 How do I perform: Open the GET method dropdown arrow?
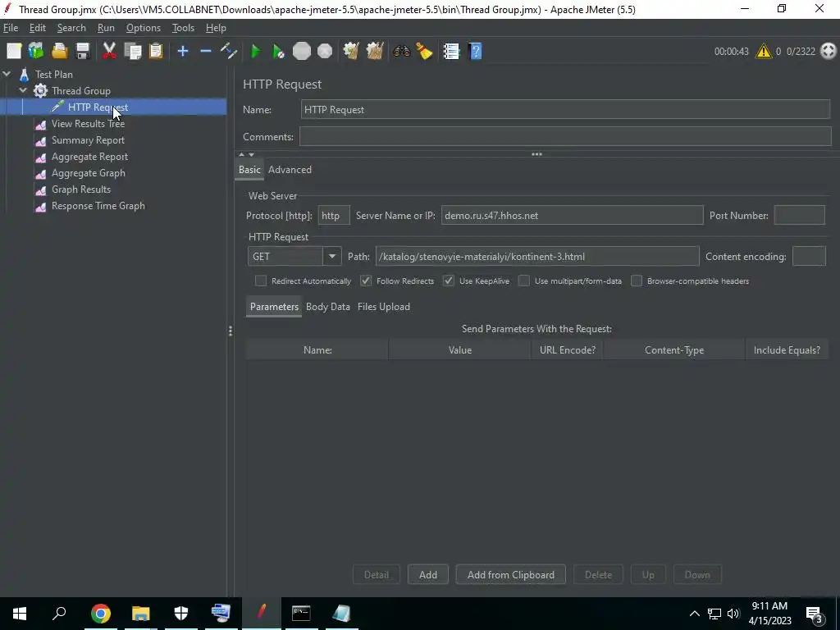pos(332,256)
